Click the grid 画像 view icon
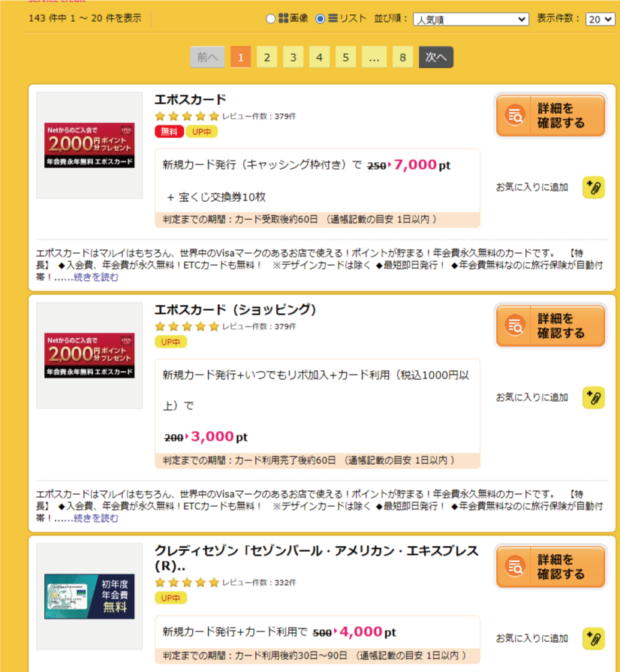This screenshot has height=672, width=620. (x=283, y=19)
